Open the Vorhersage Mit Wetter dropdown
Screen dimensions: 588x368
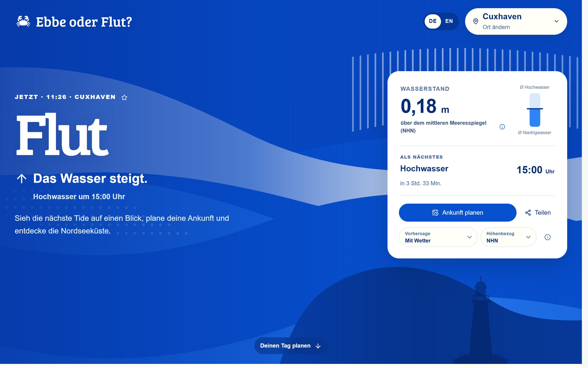(x=438, y=237)
